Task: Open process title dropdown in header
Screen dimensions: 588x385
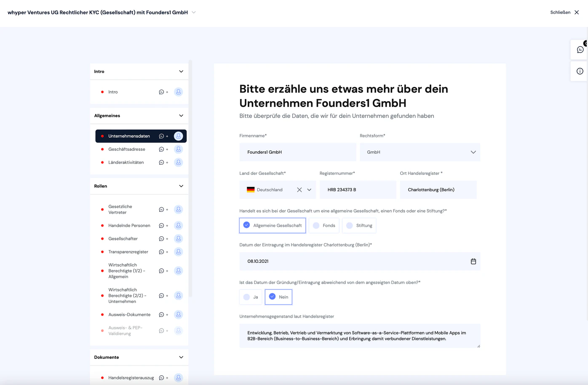Action: click(194, 13)
